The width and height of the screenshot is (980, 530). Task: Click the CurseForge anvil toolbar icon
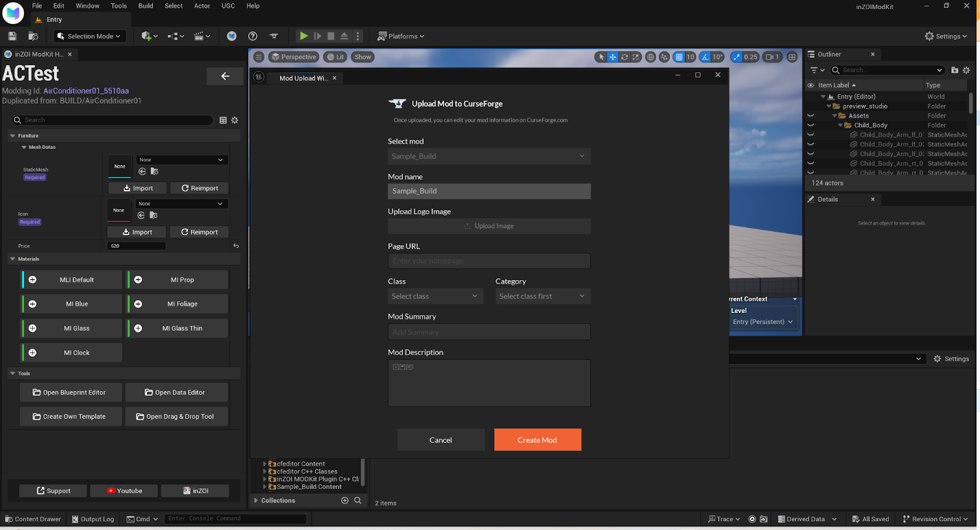pos(274,36)
